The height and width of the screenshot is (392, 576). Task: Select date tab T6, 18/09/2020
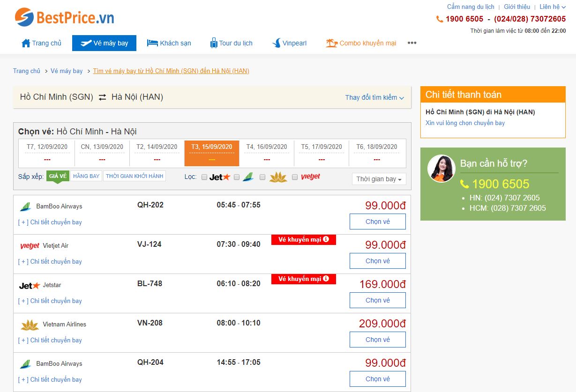[x=377, y=153]
